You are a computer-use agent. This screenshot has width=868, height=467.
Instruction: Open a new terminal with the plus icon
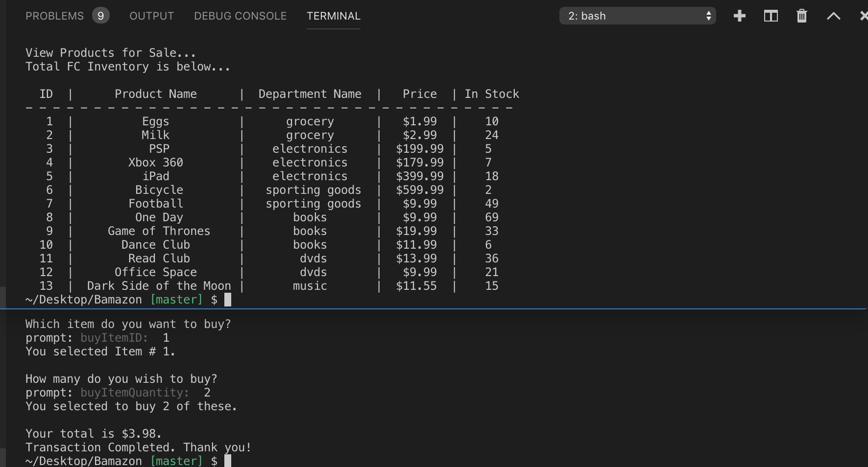click(740, 16)
